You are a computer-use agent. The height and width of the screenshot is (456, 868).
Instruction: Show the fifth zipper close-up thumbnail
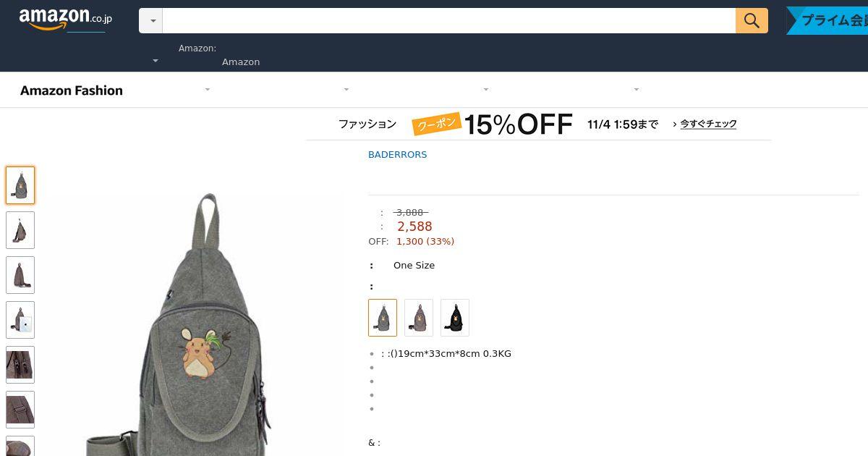coord(20,365)
